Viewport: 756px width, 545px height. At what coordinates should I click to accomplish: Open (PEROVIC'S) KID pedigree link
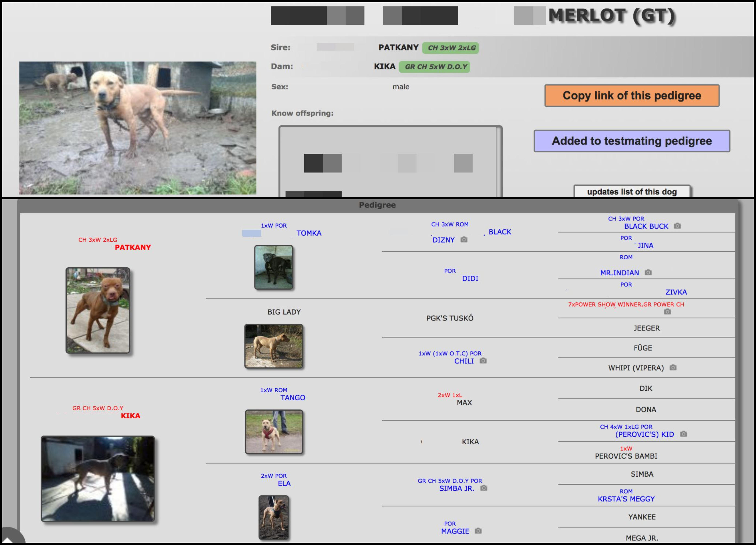[645, 434]
